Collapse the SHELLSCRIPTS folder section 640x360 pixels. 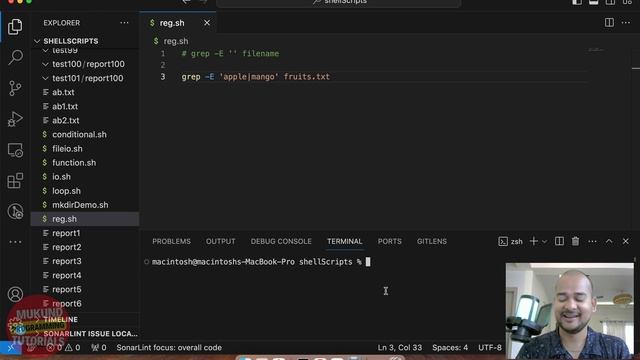85,41
